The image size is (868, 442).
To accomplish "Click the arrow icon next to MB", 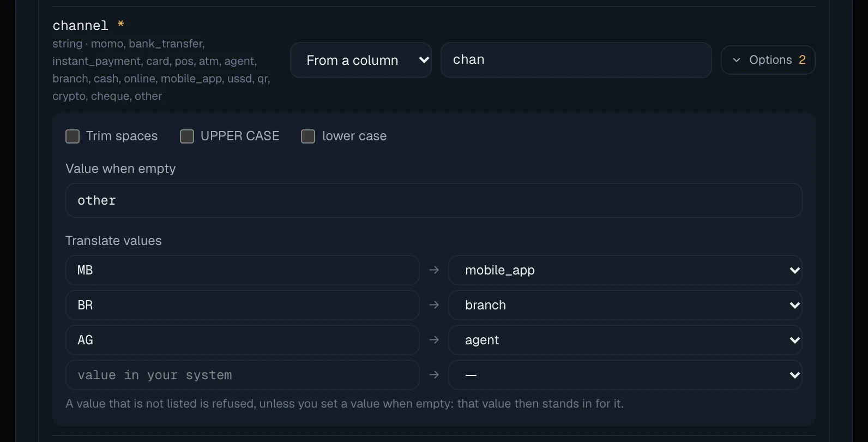I will 434,270.
